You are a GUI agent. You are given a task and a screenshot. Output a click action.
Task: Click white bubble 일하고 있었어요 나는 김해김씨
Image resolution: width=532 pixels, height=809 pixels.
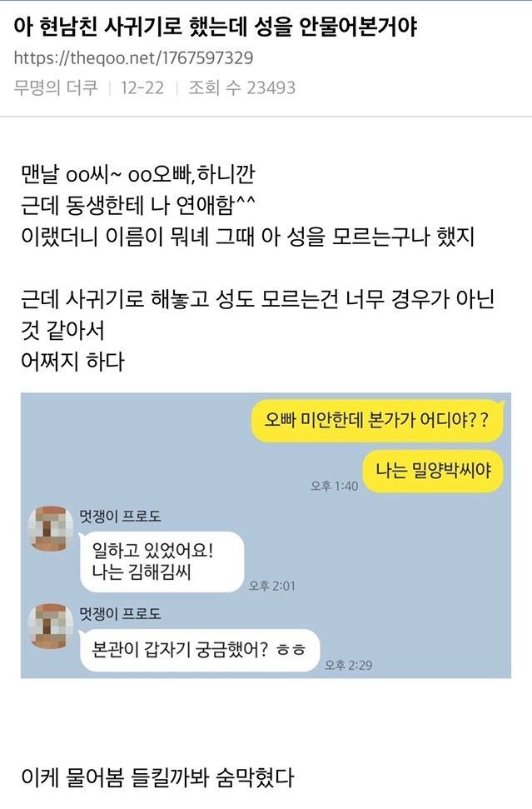pos(162,562)
